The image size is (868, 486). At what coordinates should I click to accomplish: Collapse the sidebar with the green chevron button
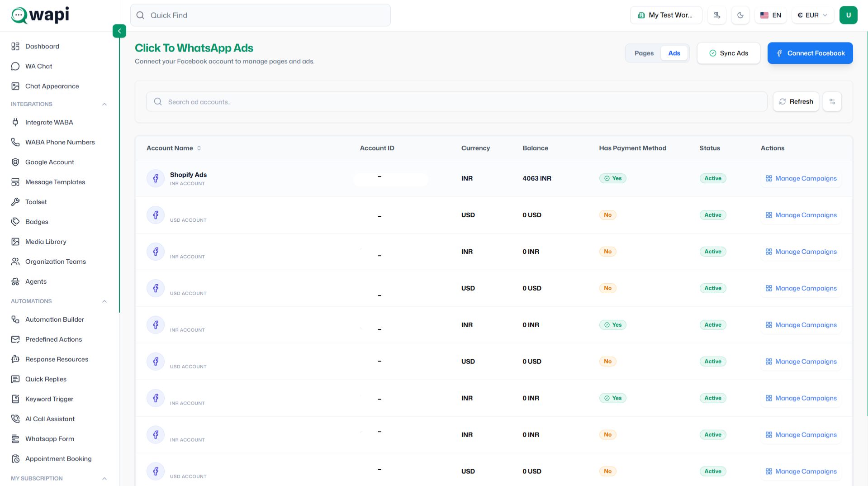[x=119, y=31]
